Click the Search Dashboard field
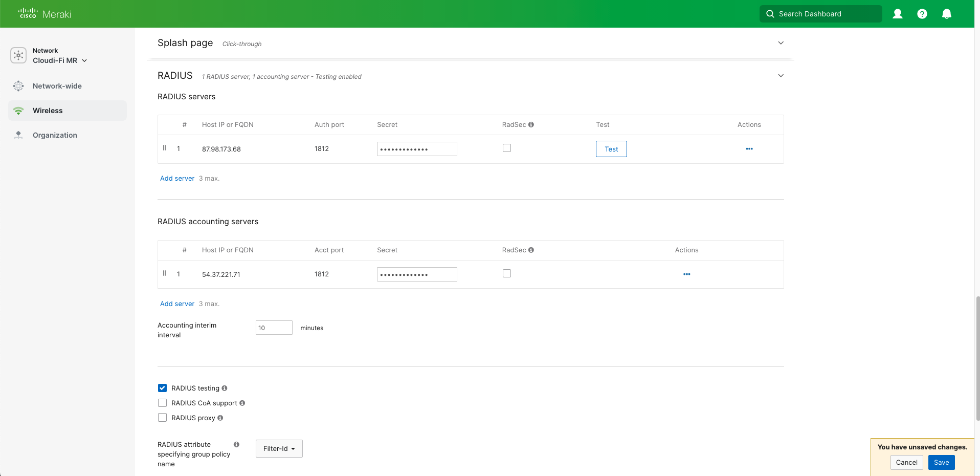 [x=820, y=14]
